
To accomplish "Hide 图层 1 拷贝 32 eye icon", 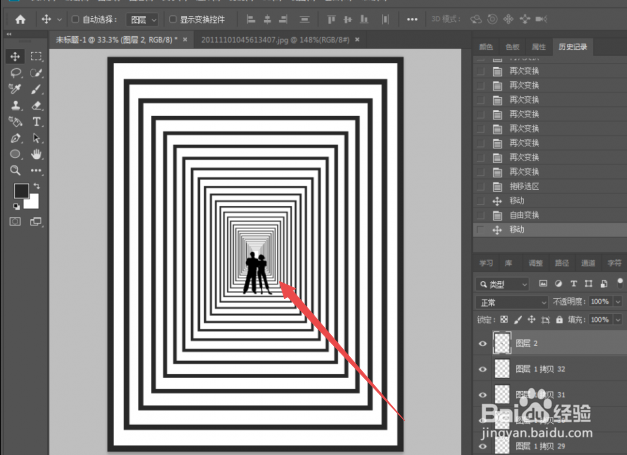I will pos(483,369).
